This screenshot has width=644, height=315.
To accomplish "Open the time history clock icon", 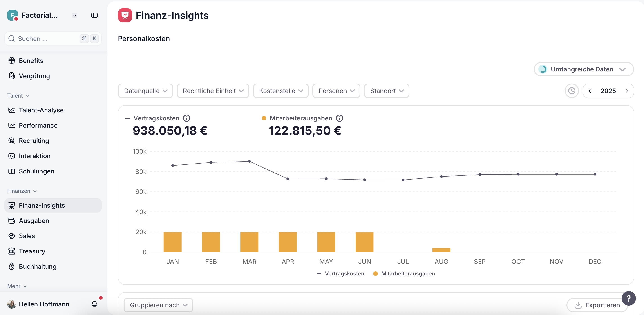I will coord(572,91).
